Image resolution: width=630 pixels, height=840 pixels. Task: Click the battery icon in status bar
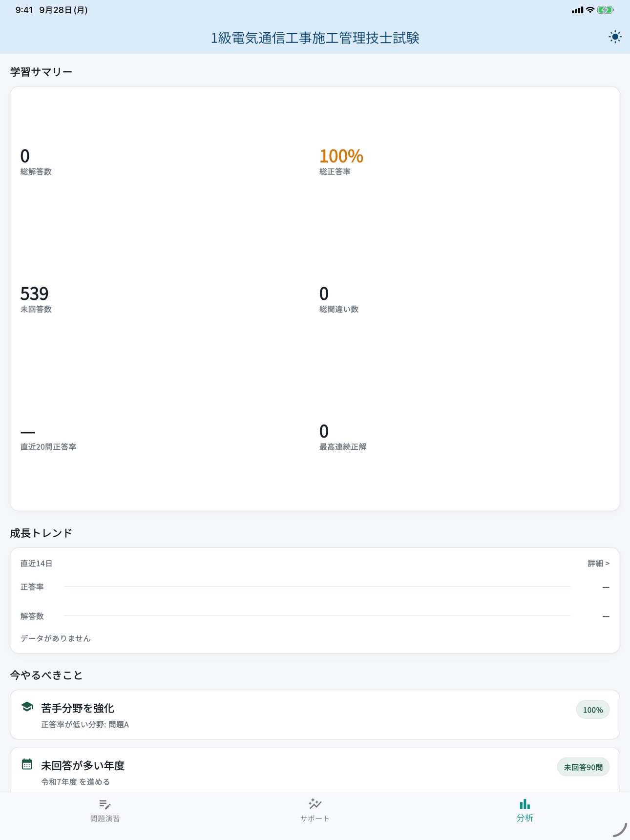(x=606, y=10)
